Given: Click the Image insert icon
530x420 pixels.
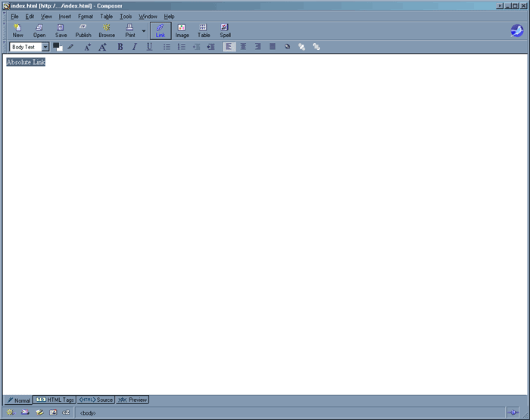Looking at the screenshot, I should pos(182,30).
